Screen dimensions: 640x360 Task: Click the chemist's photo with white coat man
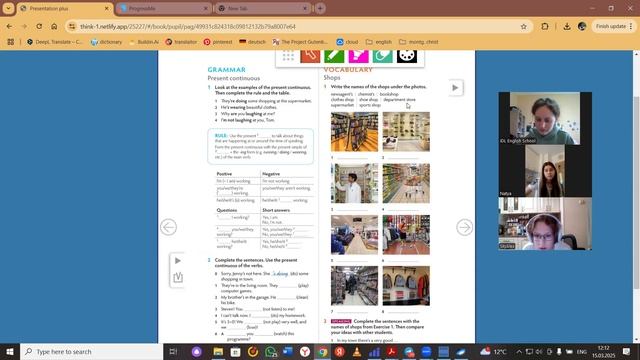pos(354,183)
